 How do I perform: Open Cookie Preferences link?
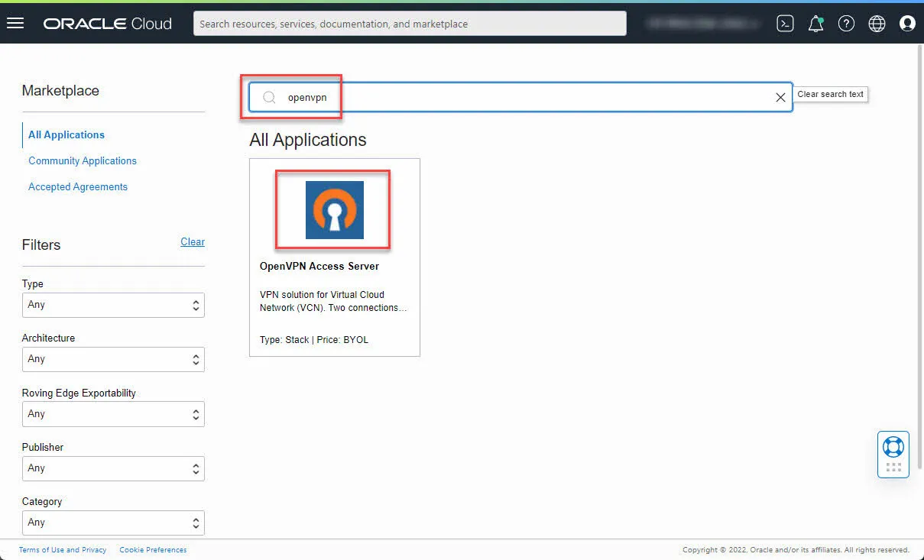point(153,549)
